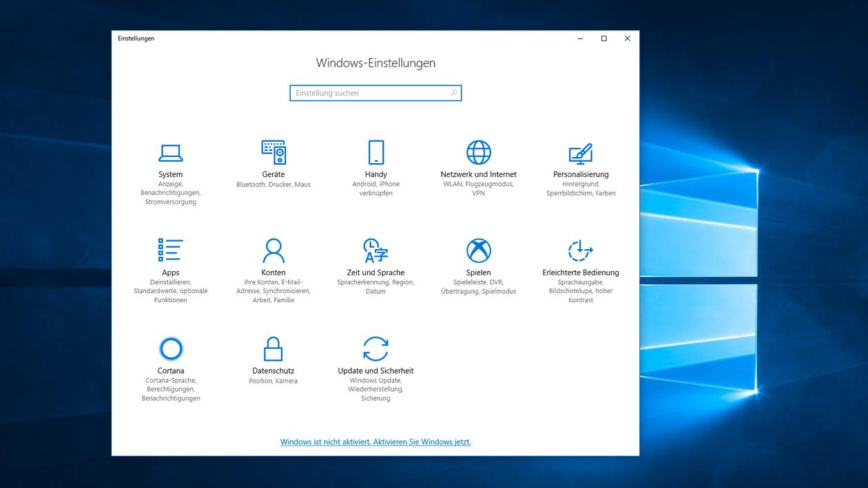Screen dimensions: 868x488
Task: Activate Windows via the activation link
Action: (x=375, y=442)
